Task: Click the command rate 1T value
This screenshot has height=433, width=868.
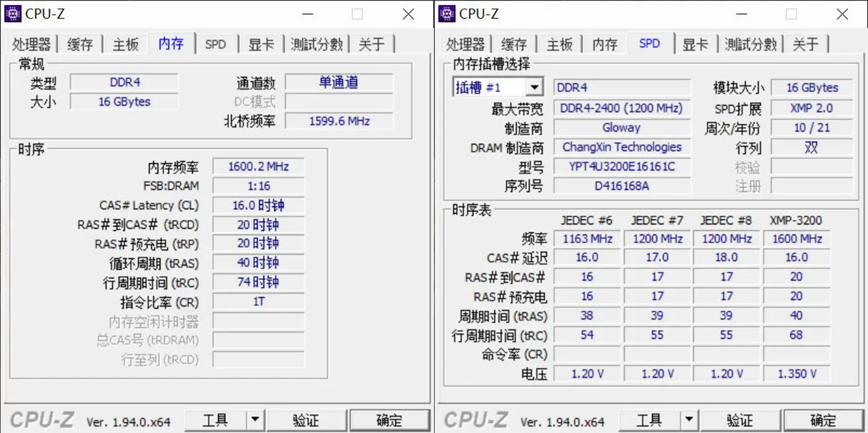Action: [259, 302]
